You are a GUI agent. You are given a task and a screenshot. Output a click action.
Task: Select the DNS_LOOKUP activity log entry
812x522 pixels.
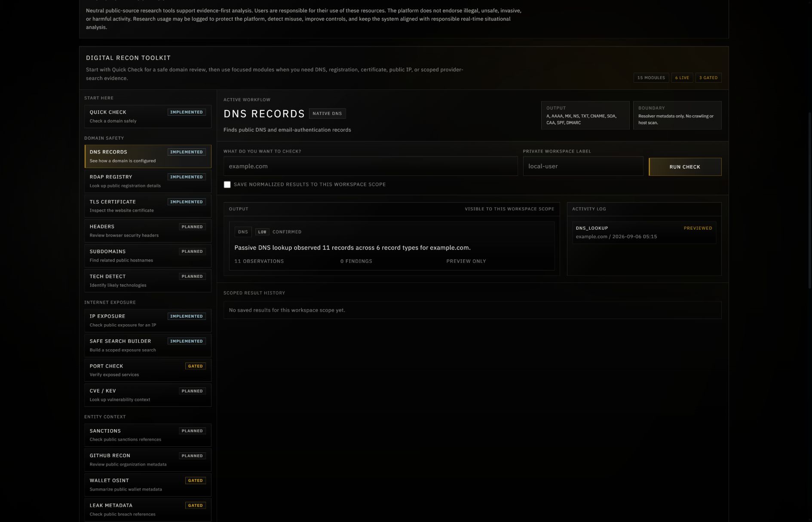click(x=644, y=232)
